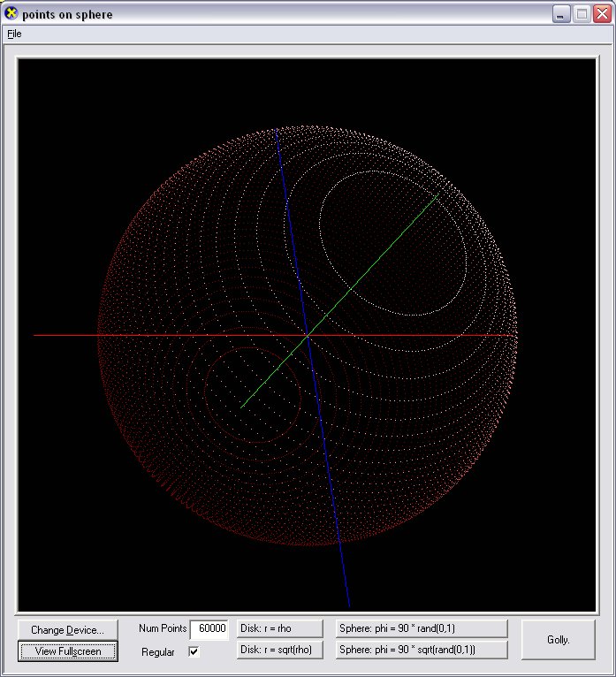Click the app icon in the title bar
Viewport: 616px width, 677px height.
[x=11, y=13]
